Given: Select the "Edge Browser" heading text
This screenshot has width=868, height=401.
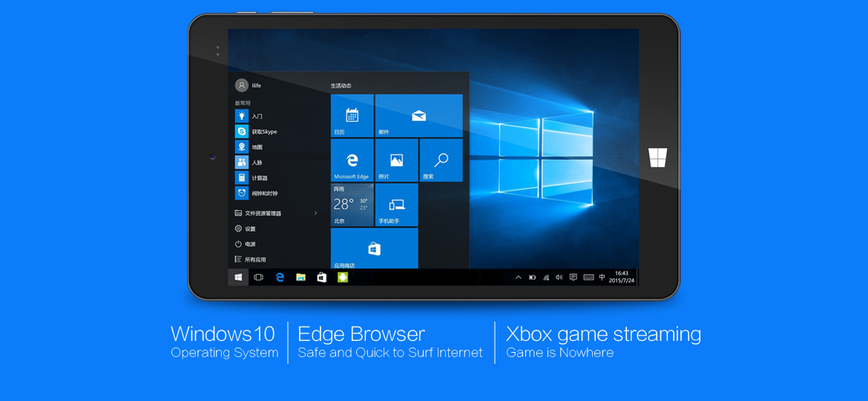Looking at the screenshot, I should [361, 334].
